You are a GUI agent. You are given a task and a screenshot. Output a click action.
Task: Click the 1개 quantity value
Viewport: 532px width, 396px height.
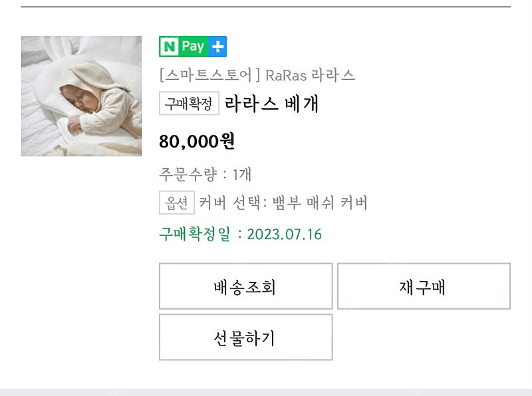tap(241, 175)
